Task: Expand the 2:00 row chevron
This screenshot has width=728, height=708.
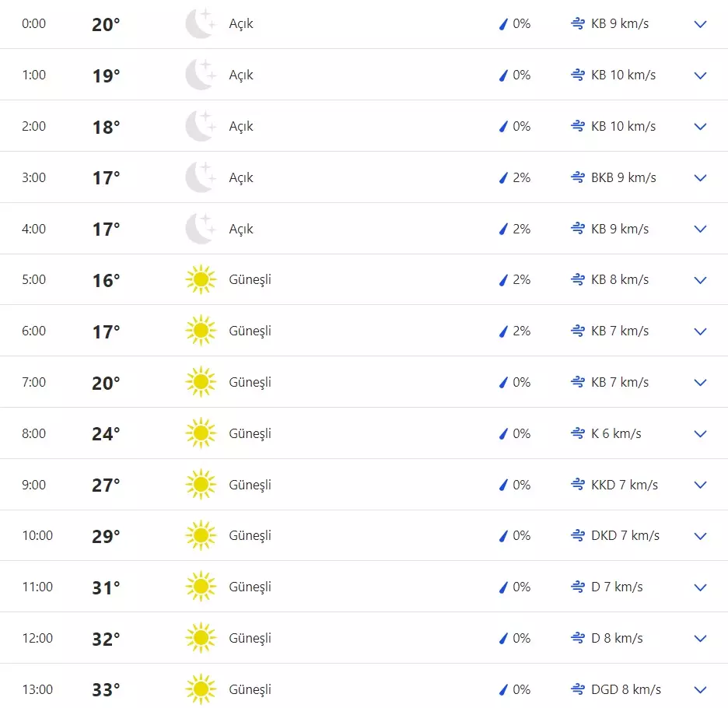Action: 700,127
